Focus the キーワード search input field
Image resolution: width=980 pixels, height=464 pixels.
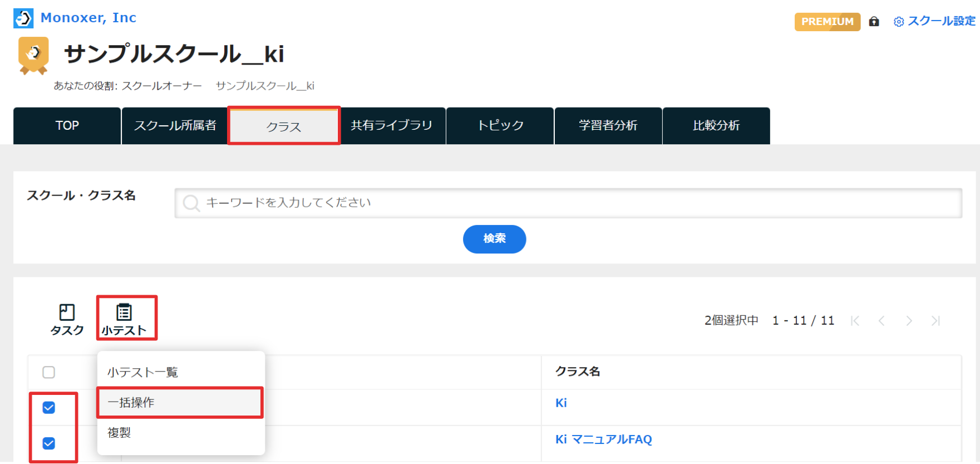(568, 203)
